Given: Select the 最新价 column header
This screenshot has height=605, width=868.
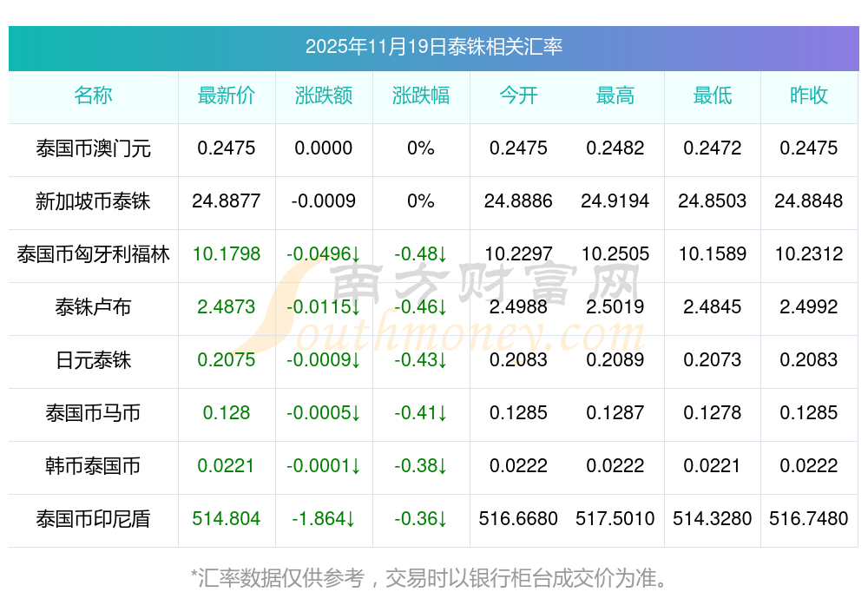Looking at the screenshot, I should tap(227, 96).
